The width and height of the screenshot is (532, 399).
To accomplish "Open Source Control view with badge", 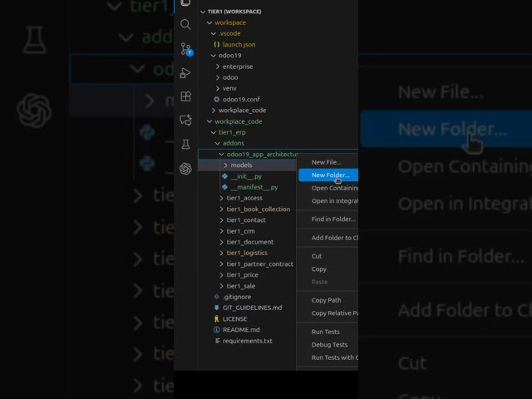I will coord(186,49).
